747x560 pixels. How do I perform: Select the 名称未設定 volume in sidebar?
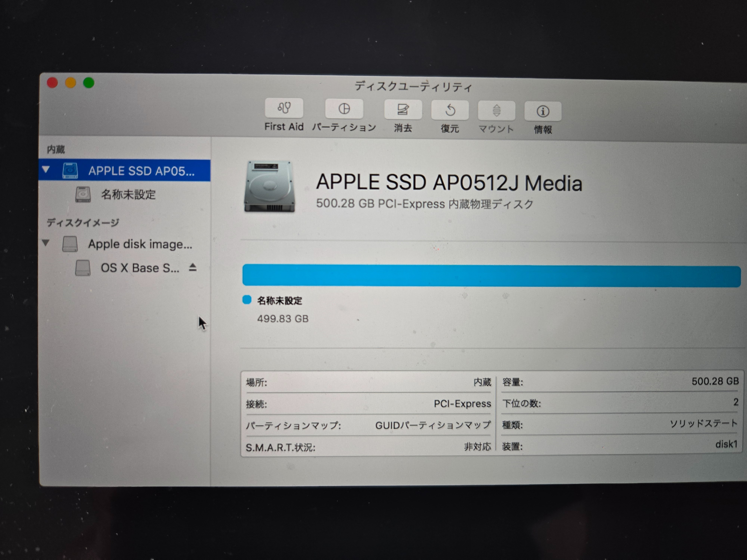(x=128, y=195)
